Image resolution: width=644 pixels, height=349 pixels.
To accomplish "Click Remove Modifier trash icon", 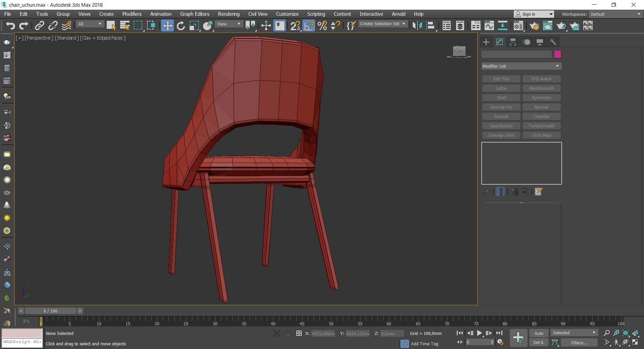I will point(525,192).
